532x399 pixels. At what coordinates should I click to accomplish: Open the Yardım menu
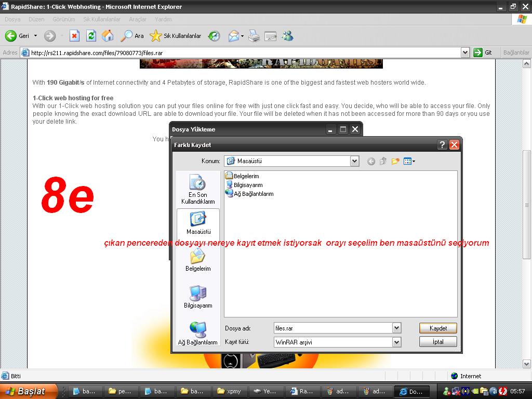[163, 19]
